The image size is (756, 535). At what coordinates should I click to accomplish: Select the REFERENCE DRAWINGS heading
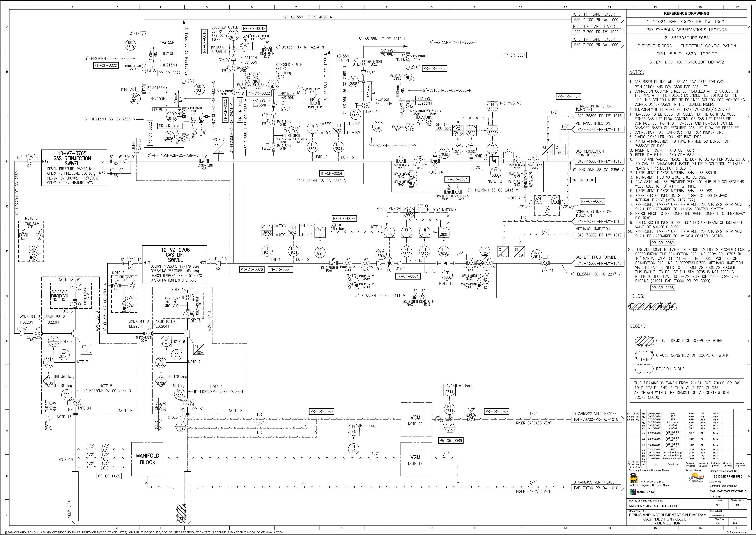(x=687, y=14)
